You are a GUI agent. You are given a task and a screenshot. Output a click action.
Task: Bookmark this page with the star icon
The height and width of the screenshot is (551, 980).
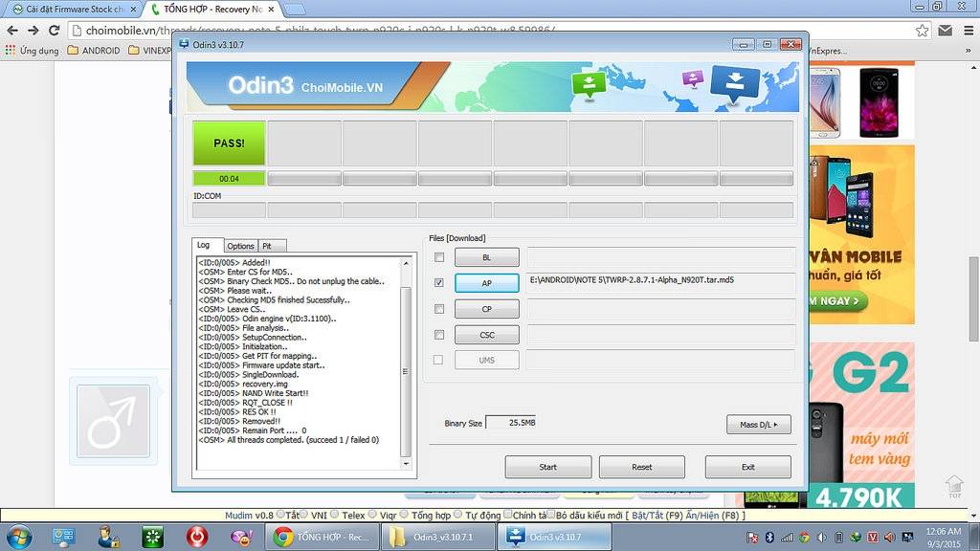[x=922, y=31]
